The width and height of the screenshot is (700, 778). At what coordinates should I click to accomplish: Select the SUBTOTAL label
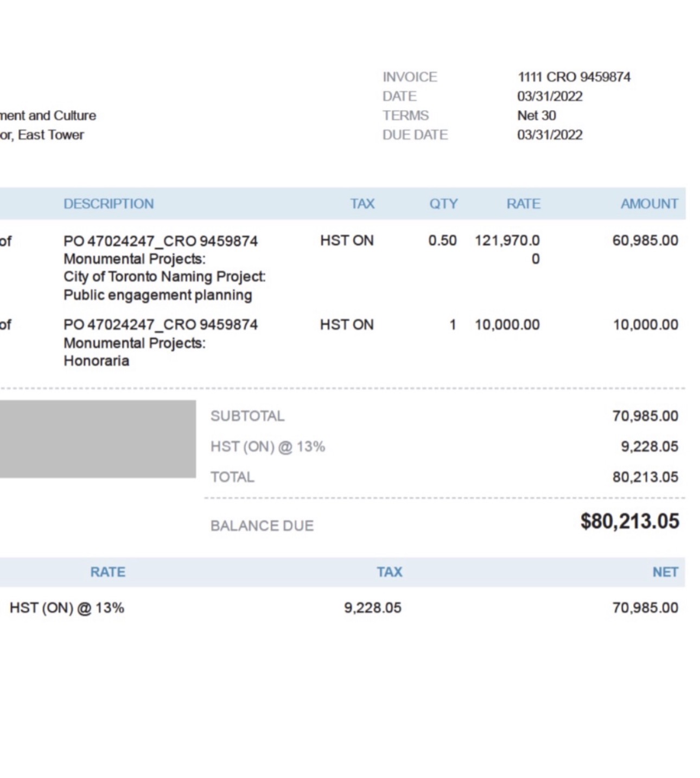[247, 416]
